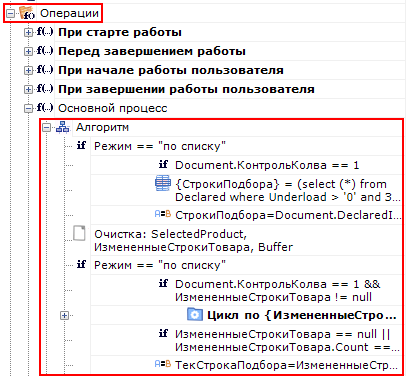This screenshot has width=406, height=376.
Task: Click the Операции folder function icon
Action: 27,13
